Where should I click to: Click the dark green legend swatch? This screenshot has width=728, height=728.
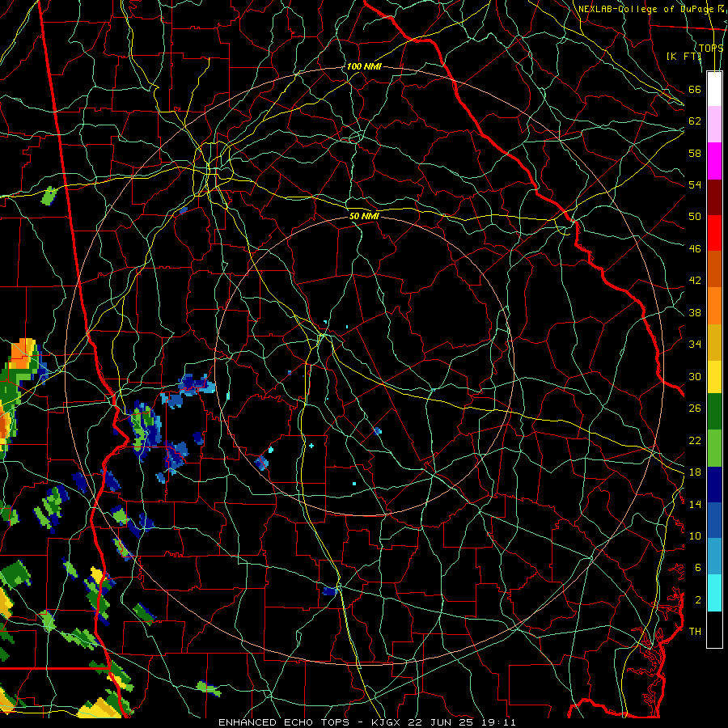pyautogui.click(x=714, y=412)
